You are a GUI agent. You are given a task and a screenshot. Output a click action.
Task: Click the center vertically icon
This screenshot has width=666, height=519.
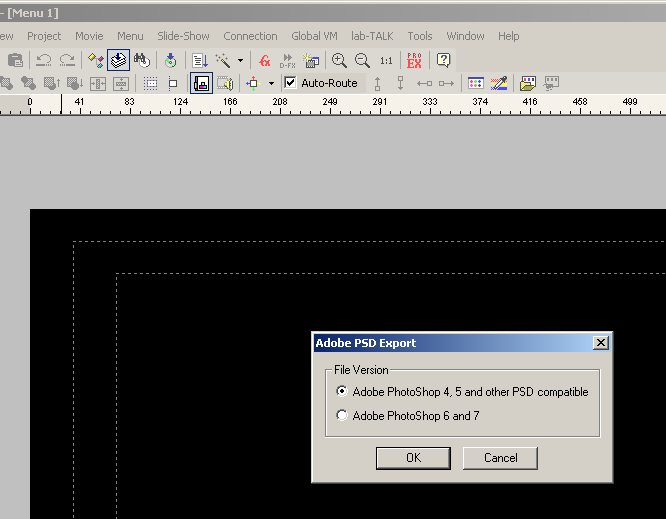point(121,83)
